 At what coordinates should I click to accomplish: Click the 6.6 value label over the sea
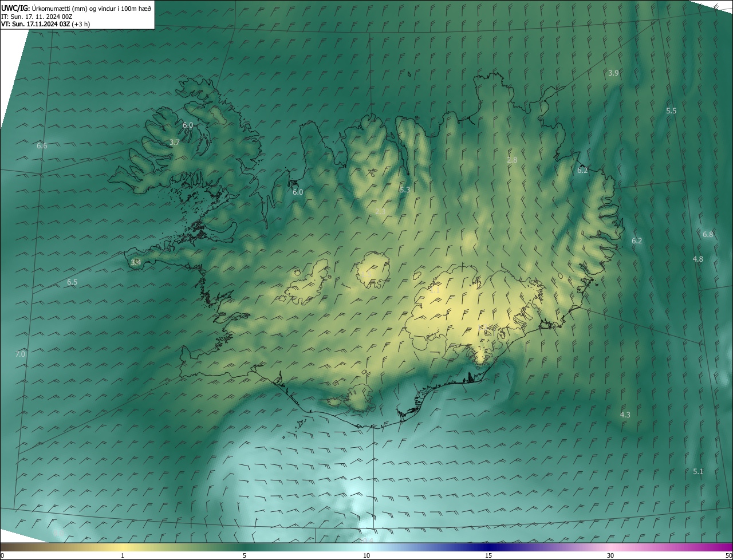point(42,146)
